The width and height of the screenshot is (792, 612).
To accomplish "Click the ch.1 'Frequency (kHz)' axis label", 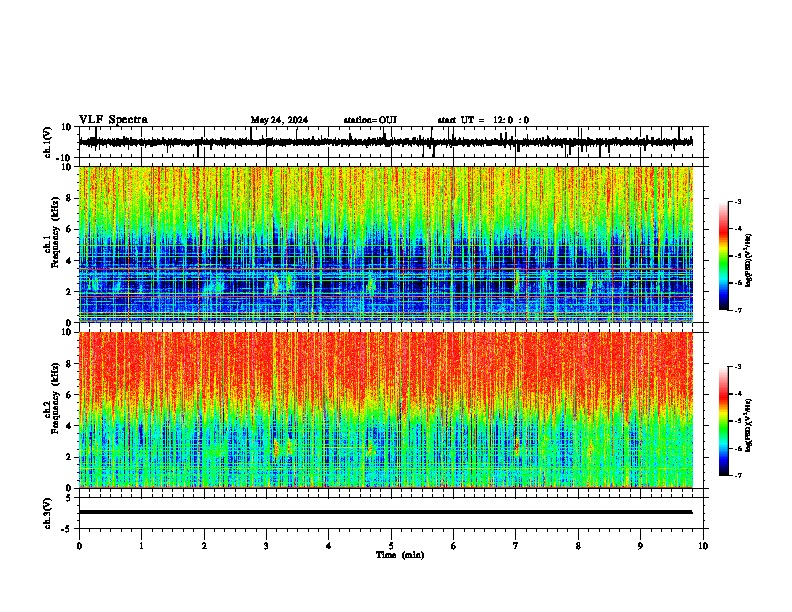I will point(55,233).
